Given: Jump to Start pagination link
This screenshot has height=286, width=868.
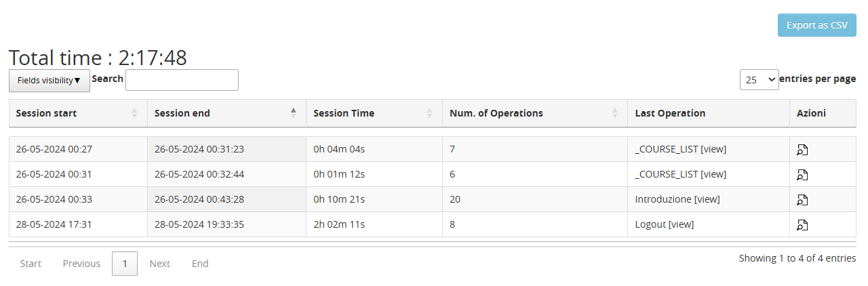Looking at the screenshot, I should coord(31,264).
